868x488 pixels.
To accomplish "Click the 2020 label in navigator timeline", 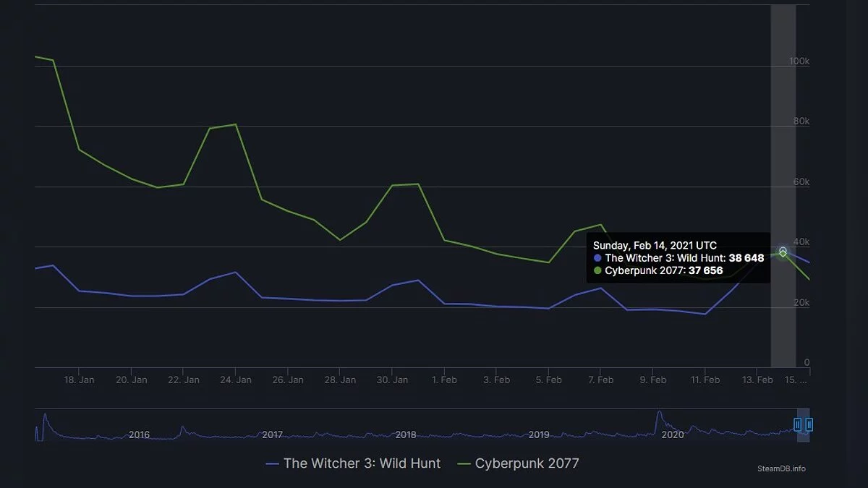I will (673, 435).
